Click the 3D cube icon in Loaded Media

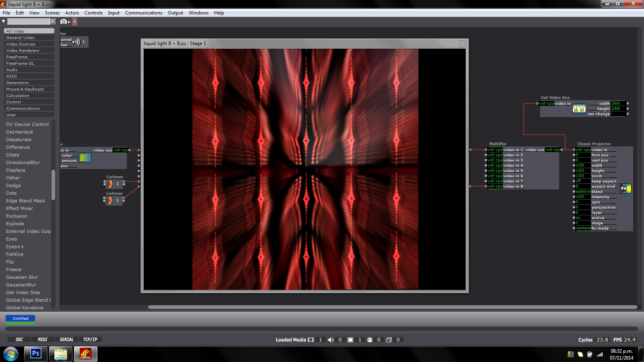(x=389, y=340)
